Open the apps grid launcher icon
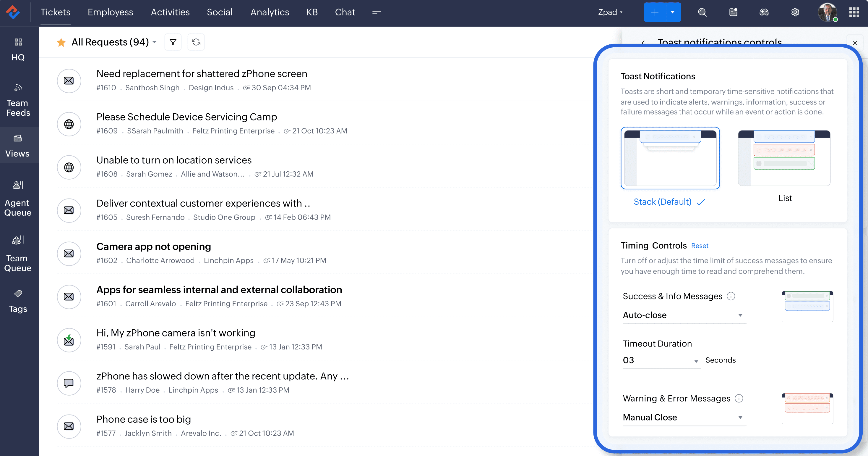868x456 pixels. click(854, 12)
